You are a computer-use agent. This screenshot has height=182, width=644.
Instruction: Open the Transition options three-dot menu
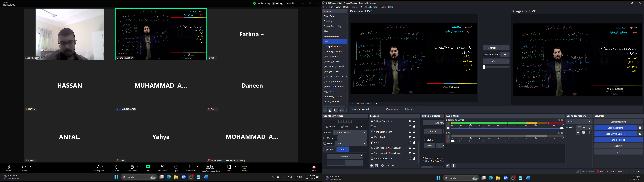coord(505,48)
